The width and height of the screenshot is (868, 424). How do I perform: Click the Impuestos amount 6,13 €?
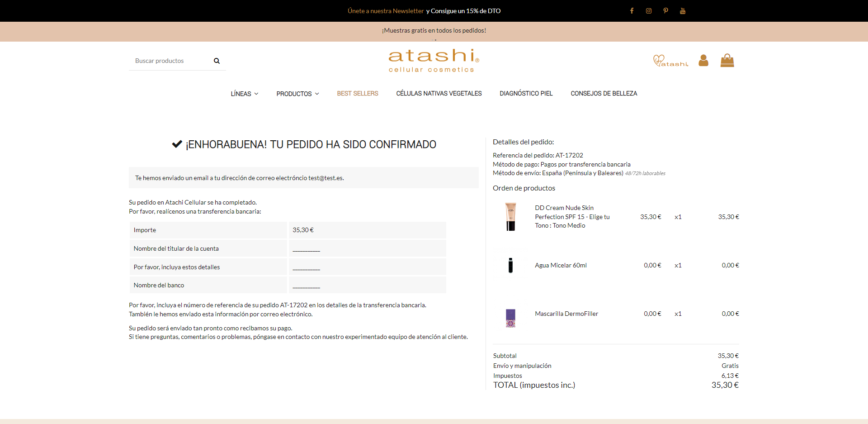(730, 376)
